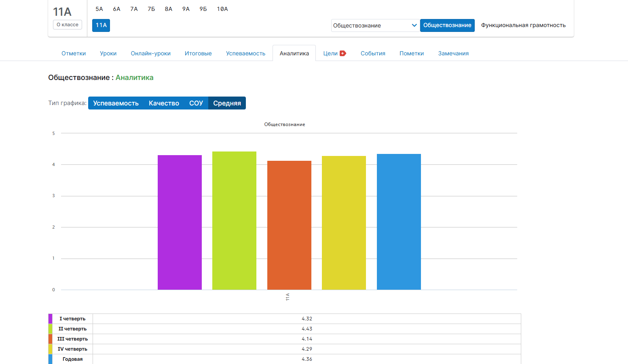Select class 7Б
This screenshot has height=364, width=628.
[151, 9]
